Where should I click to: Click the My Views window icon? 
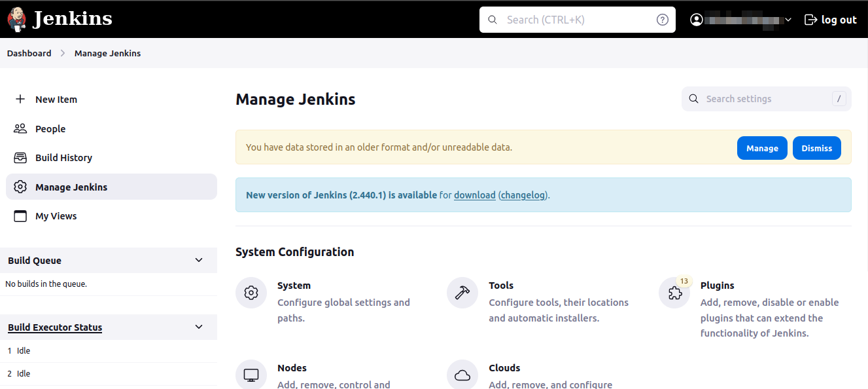[20, 216]
